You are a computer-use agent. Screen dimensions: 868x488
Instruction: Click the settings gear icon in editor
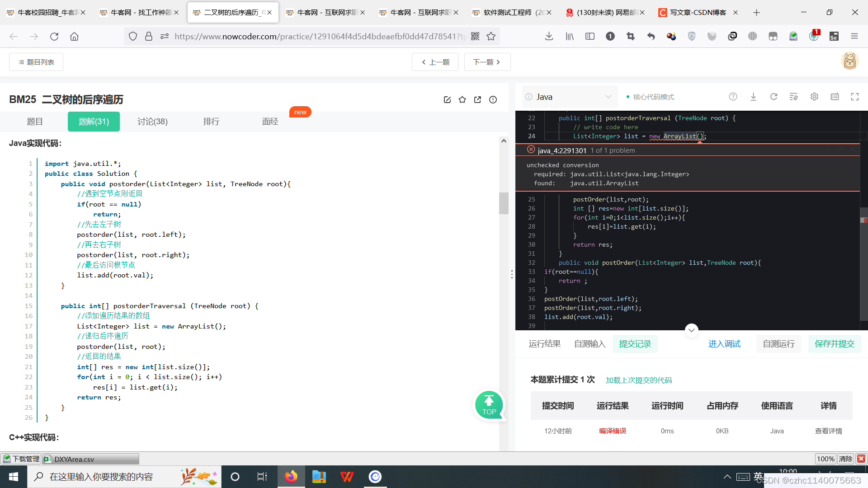814,97
